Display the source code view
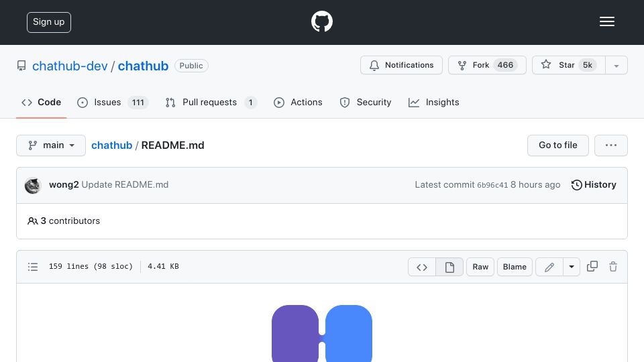644x362 pixels. tap(422, 267)
